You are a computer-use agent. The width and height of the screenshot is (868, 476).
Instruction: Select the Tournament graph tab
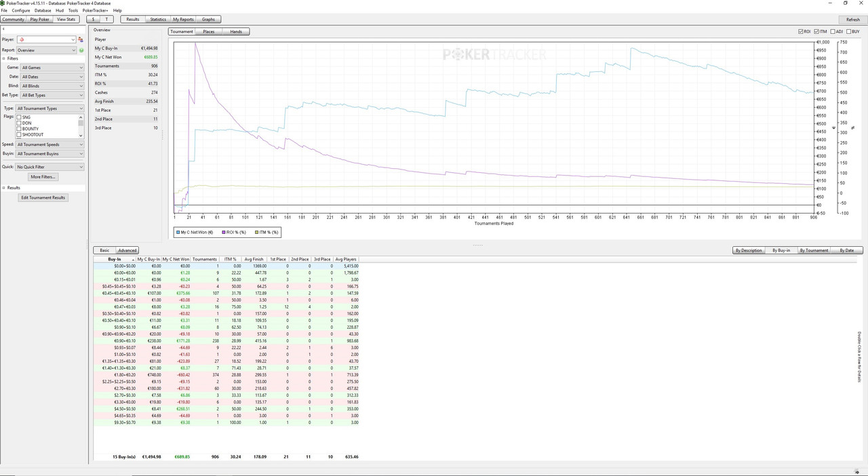tap(182, 32)
